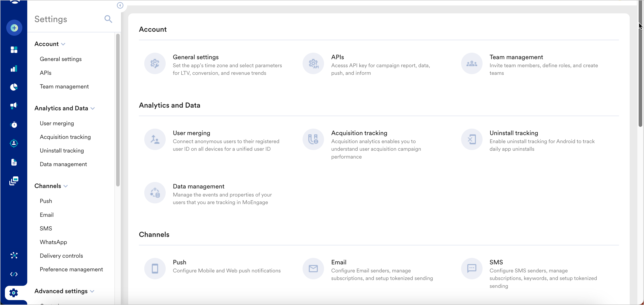Image resolution: width=644 pixels, height=305 pixels.
Task: Collapse the settings panel with arrow icon
Action: pyautogui.click(x=120, y=5)
